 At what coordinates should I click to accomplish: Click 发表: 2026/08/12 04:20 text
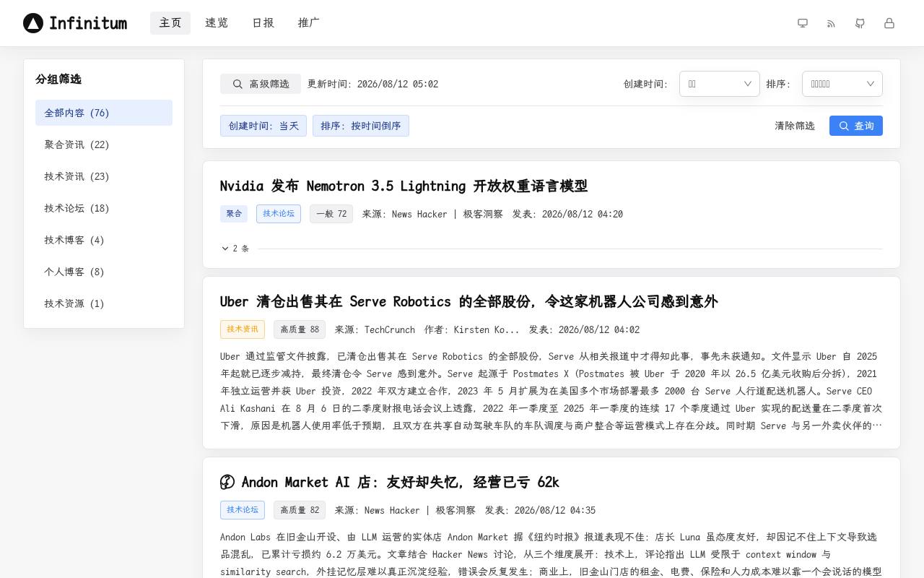(x=567, y=214)
